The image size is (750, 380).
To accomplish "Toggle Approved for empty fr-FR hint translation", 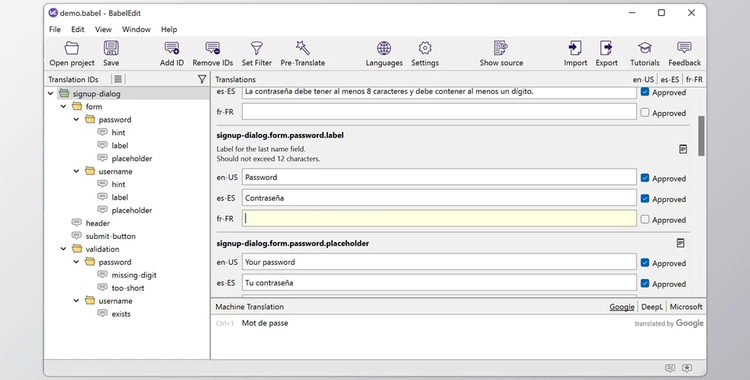I will (645, 112).
